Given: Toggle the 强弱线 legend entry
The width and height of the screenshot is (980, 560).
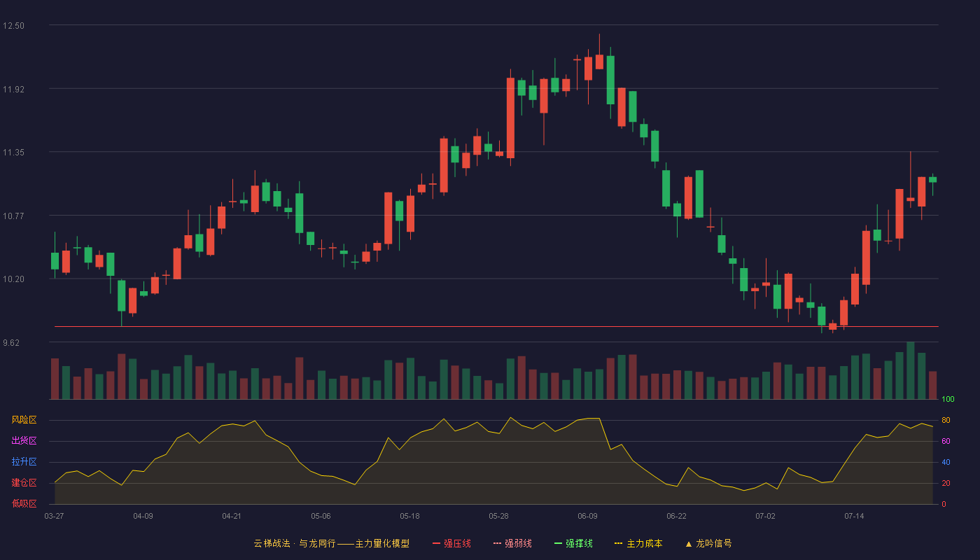Looking at the screenshot, I should click(x=512, y=543).
